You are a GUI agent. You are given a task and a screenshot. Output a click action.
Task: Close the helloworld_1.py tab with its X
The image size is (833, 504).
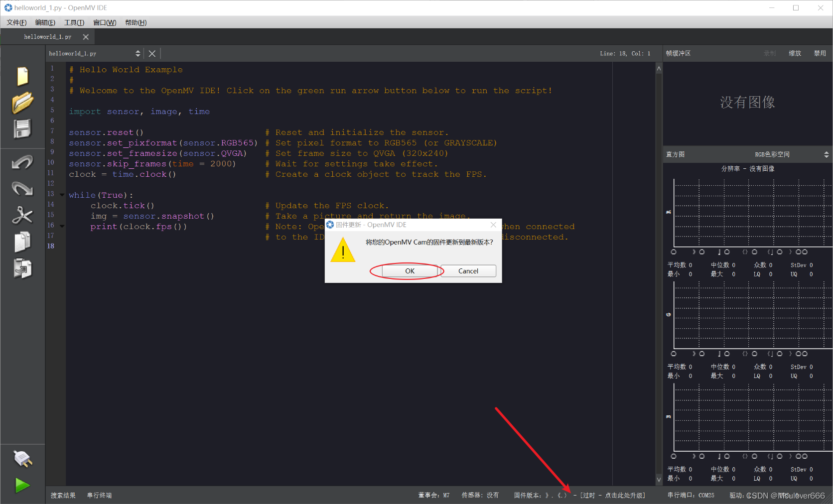[x=86, y=37]
